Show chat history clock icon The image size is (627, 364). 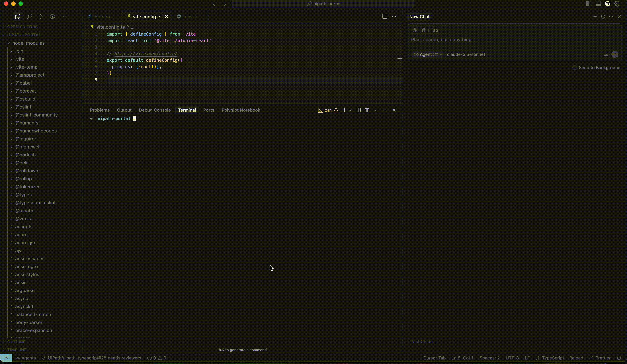(603, 16)
